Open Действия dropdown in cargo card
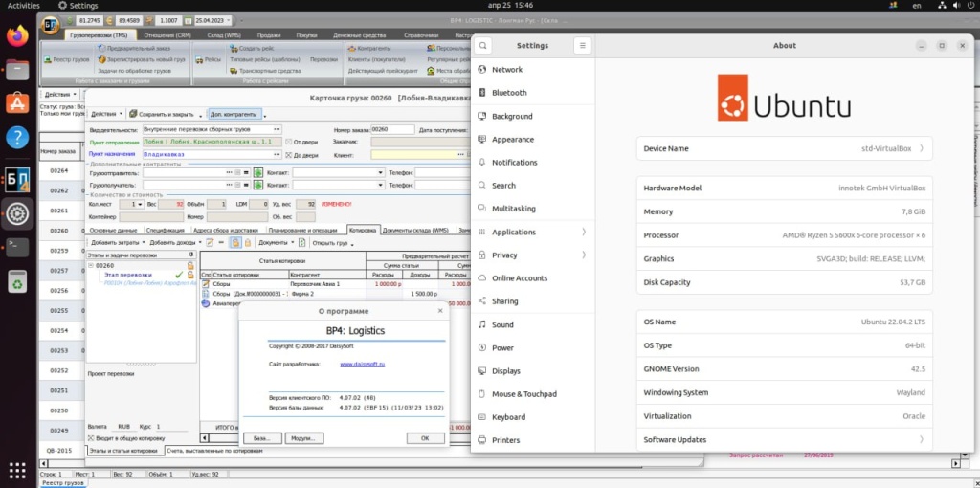The width and height of the screenshot is (980, 488). tap(107, 115)
